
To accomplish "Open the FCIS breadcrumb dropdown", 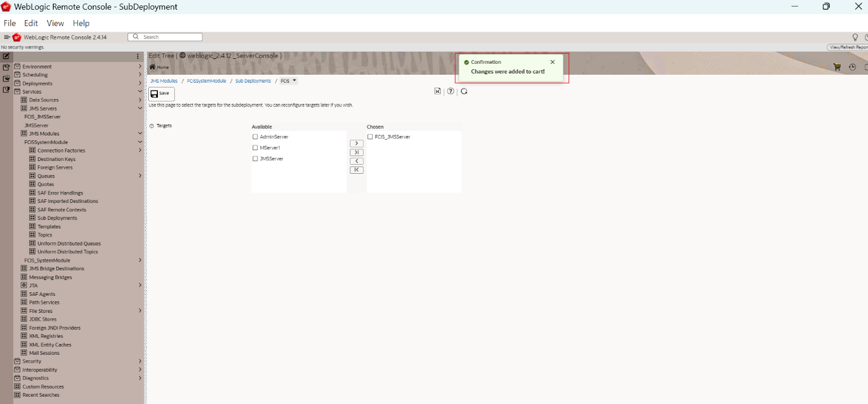I will 295,80.
